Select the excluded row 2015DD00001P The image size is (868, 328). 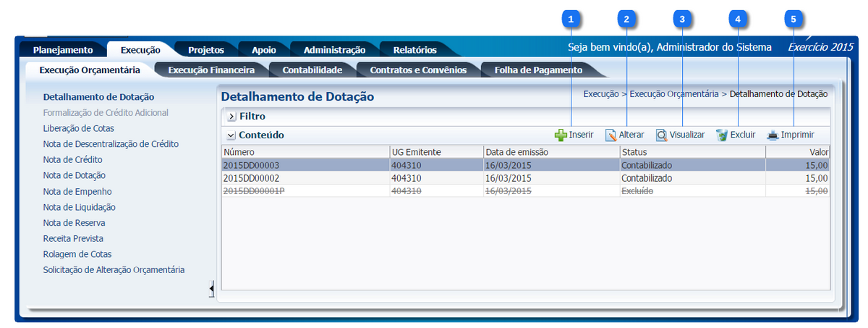[x=252, y=190]
